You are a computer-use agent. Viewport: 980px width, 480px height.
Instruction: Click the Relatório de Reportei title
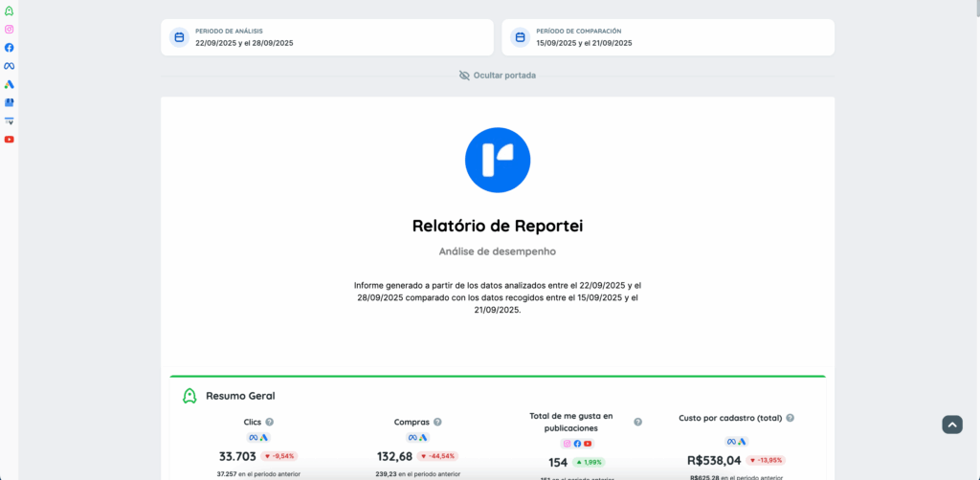[x=497, y=226]
